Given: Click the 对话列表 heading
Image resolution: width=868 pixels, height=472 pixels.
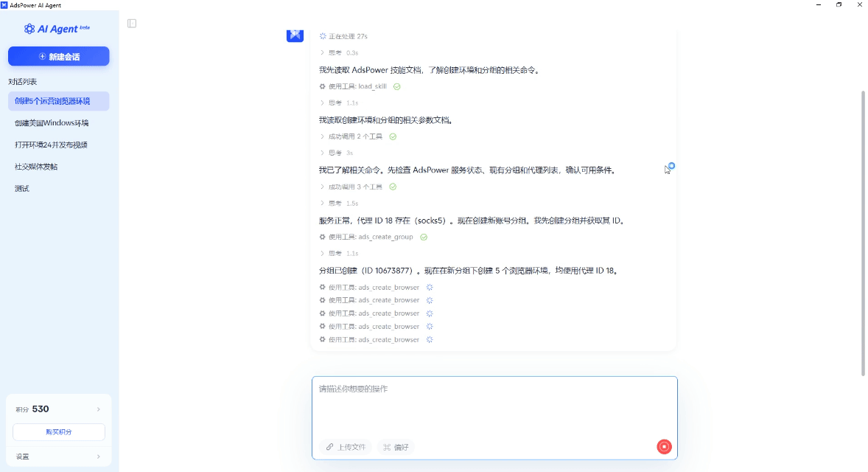Looking at the screenshot, I should click(x=23, y=81).
